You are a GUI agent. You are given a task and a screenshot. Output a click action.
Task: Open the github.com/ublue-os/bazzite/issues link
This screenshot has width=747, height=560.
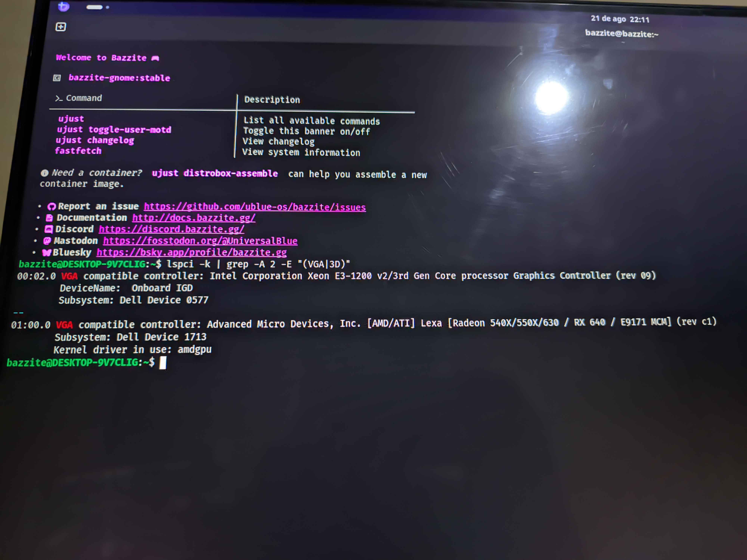pos(255,207)
